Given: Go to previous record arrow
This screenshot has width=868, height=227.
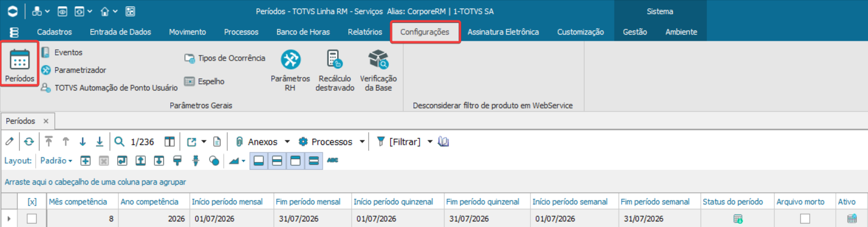Looking at the screenshot, I should [66, 142].
